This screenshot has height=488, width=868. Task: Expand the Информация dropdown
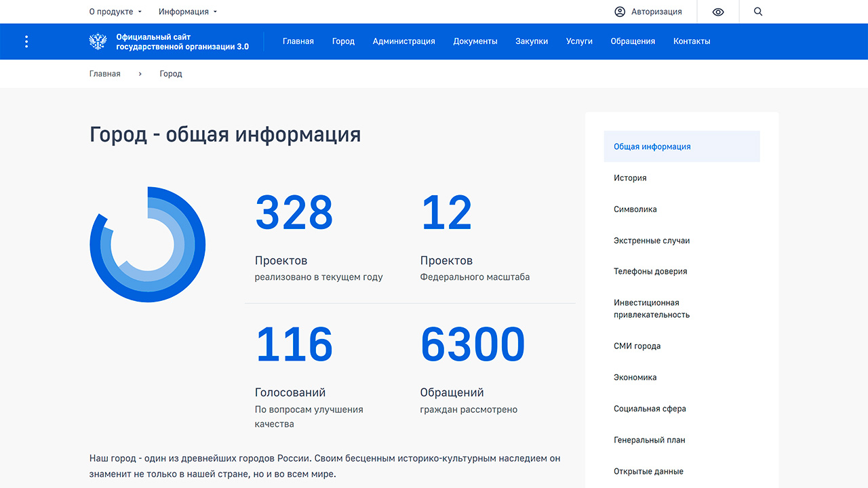click(188, 12)
